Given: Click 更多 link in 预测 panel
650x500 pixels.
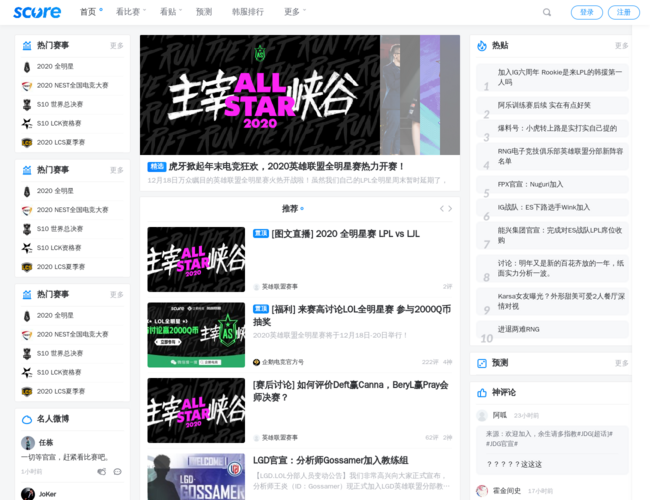Looking at the screenshot, I should pyautogui.click(x=621, y=363).
